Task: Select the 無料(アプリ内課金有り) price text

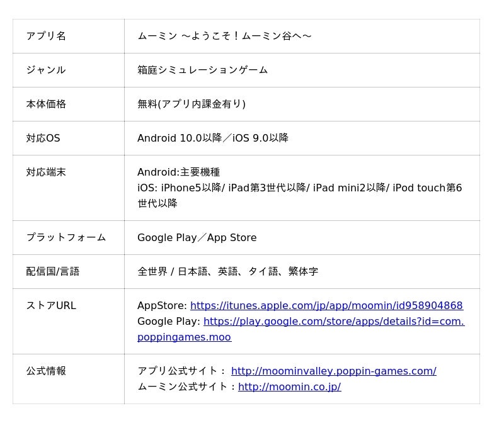Action: [x=192, y=104]
